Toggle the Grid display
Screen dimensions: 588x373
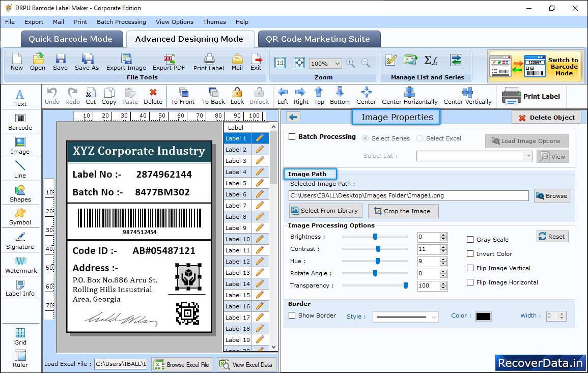click(x=20, y=336)
